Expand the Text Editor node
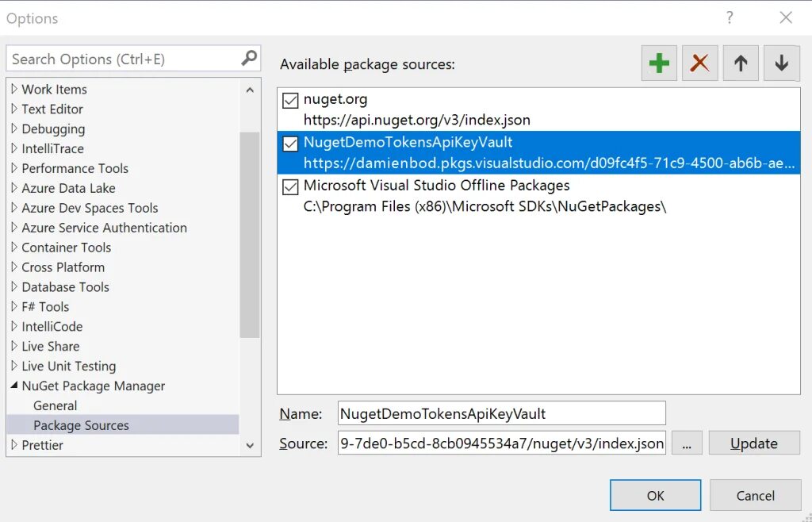The height and width of the screenshot is (522, 812). click(14, 109)
